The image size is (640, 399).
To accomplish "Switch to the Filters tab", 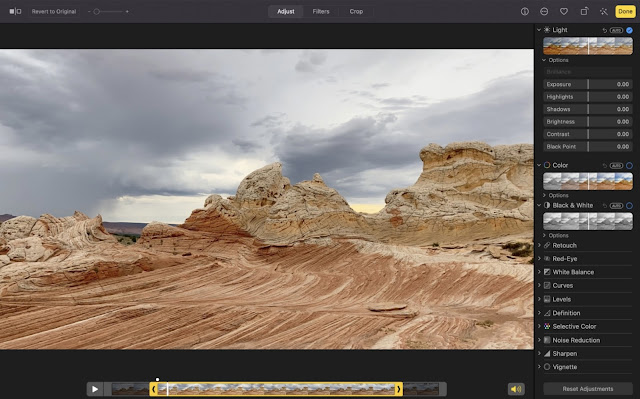I will [x=321, y=11].
